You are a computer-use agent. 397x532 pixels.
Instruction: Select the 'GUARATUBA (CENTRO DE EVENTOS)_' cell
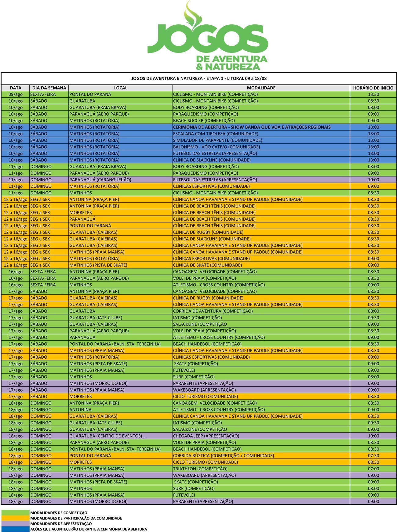pos(121,436)
